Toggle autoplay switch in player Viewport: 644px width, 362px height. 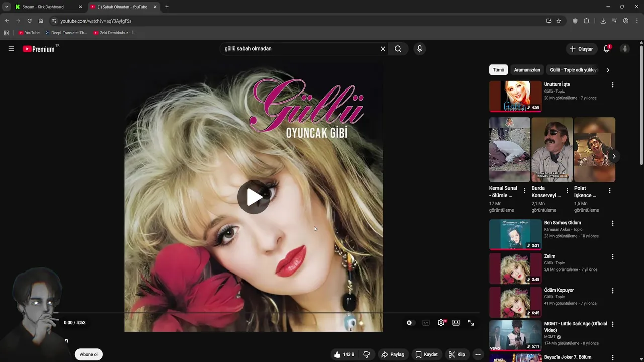point(411,323)
